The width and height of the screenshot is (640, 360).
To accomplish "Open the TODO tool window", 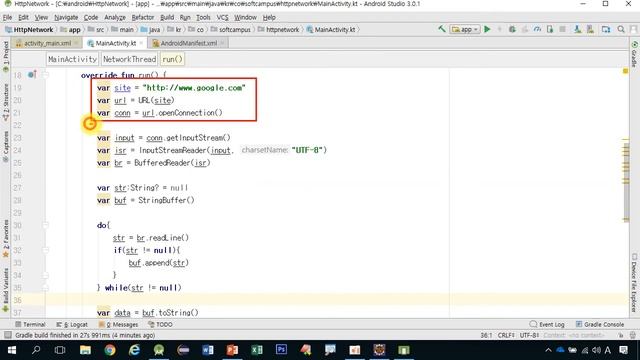I will click(x=160, y=324).
